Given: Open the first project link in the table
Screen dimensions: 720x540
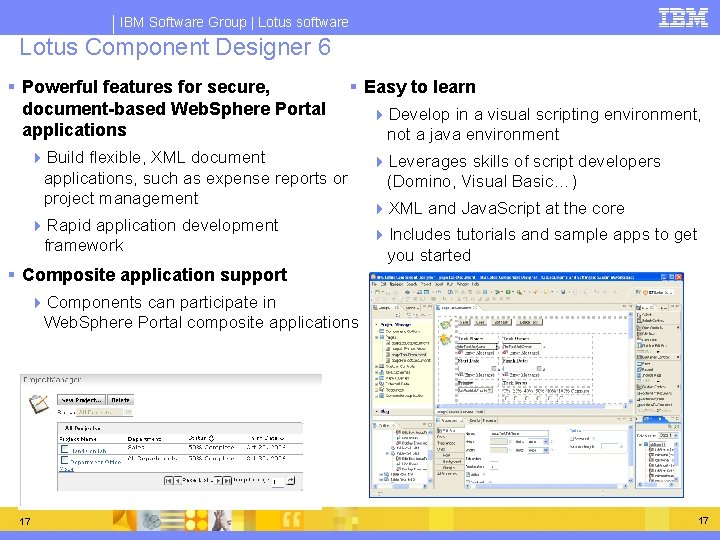Looking at the screenshot, I should [89, 451].
